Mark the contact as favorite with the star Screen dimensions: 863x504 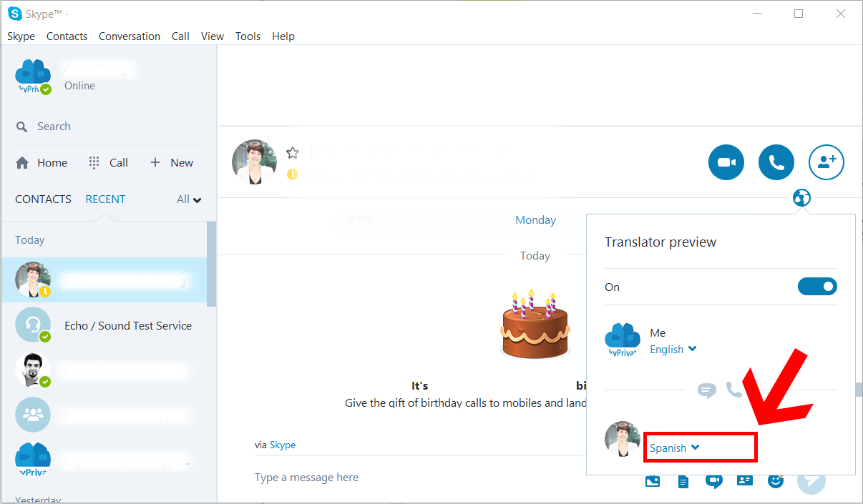click(292, 152)
